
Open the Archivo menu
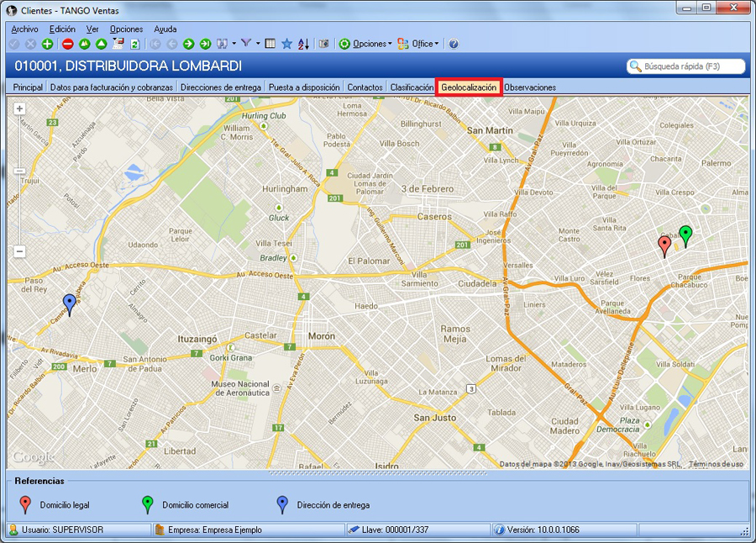click(24, 29)
